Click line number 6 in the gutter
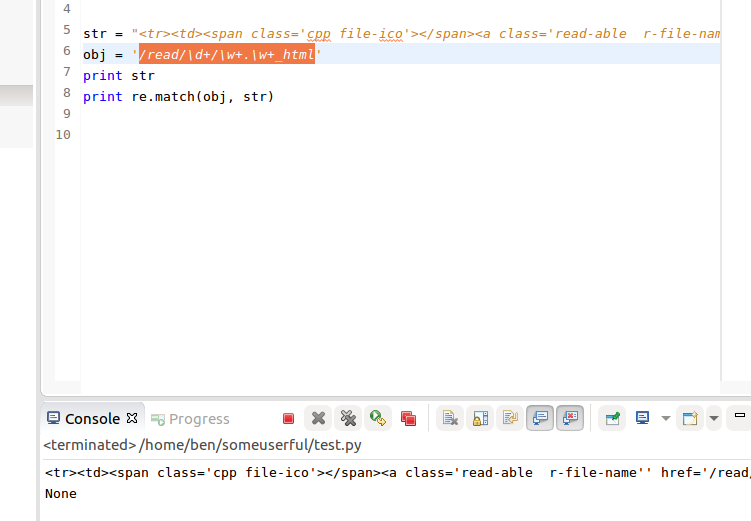 click(x=67, y=51)
